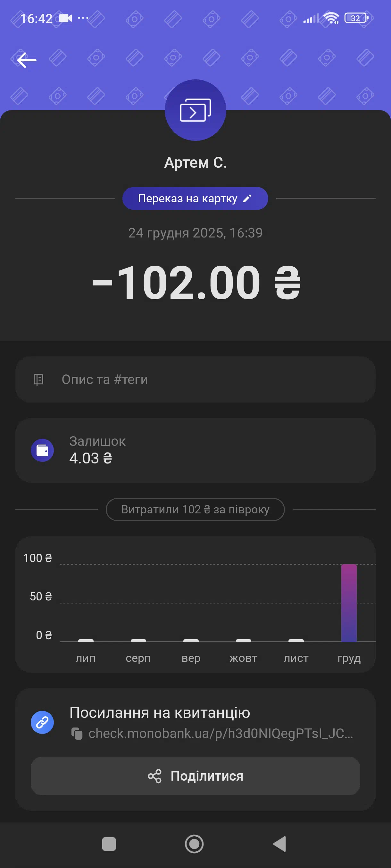Tap the жовт month on chart
Image resolution: width=391 pixels, height=868 pixels.
[x=243, y=658]
